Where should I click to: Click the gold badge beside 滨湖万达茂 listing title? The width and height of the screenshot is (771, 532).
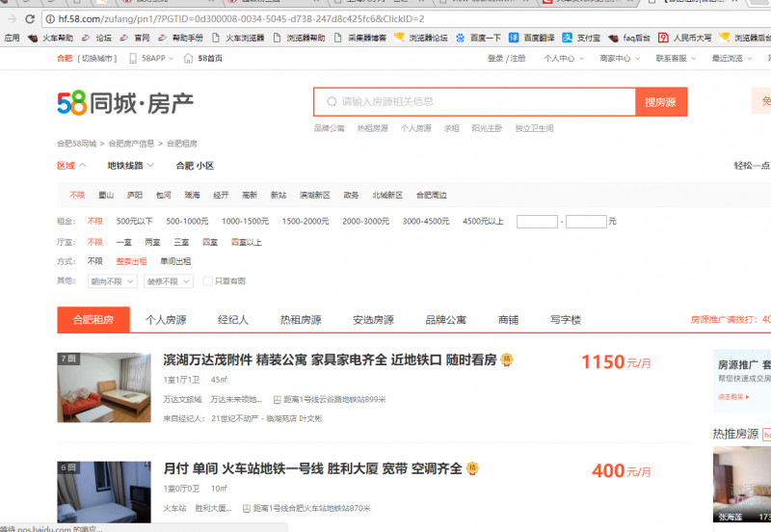[507, 359]
